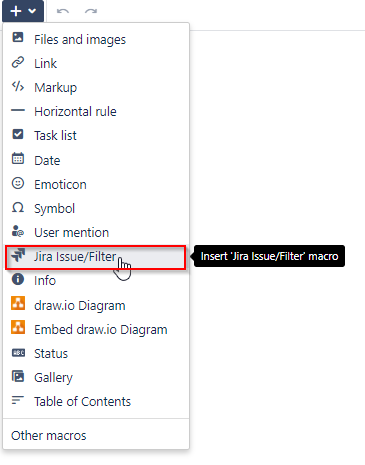Screen dimensions: 365x465
Task: Choose Embed draw.io Diagram option
Action: 96,329
